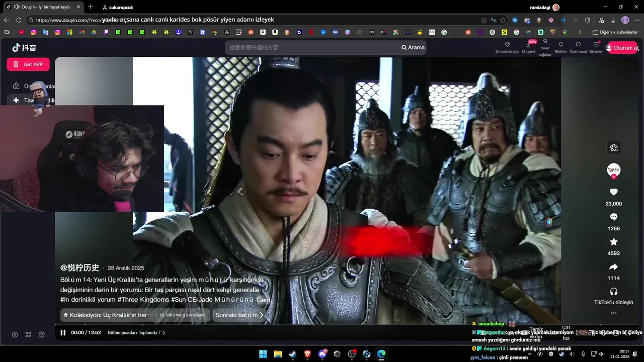Bookmark page with star icon
Screen dimensions: 644x362
tap(503, 20)
